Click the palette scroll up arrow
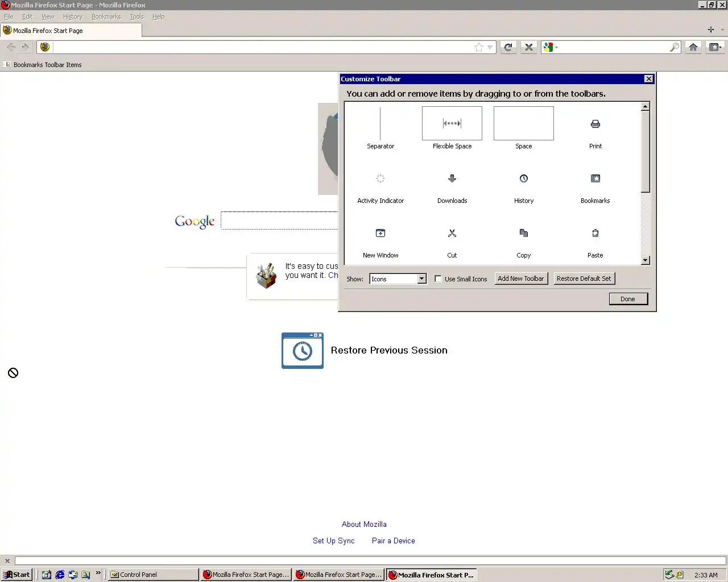 click(645, 106)
